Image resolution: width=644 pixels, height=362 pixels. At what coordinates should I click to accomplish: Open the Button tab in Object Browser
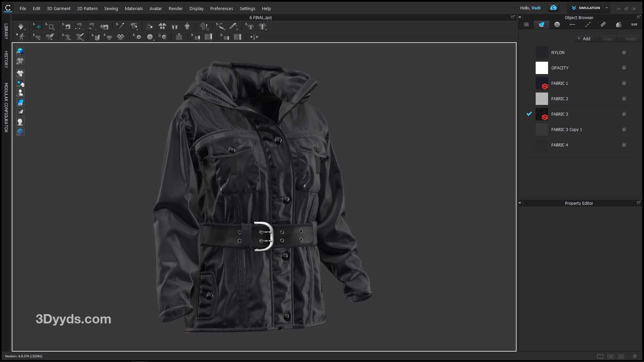tap(557, 25)
